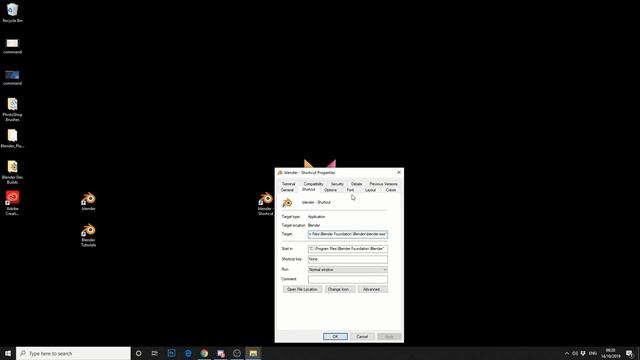Confirm the dialog with OK
640x360 pixels.
pos(335,337)
